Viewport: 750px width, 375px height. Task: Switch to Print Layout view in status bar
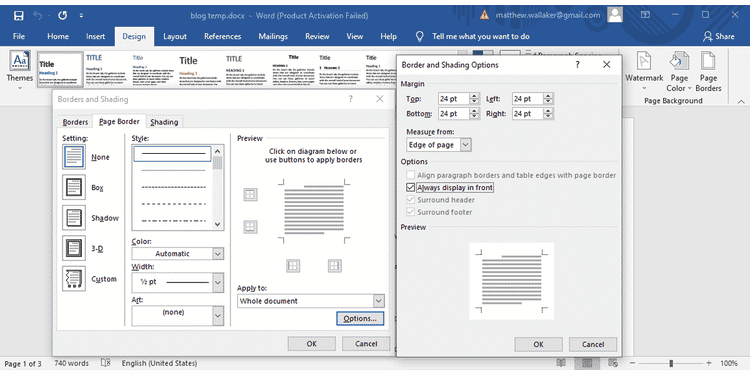(x=587, y=363)
